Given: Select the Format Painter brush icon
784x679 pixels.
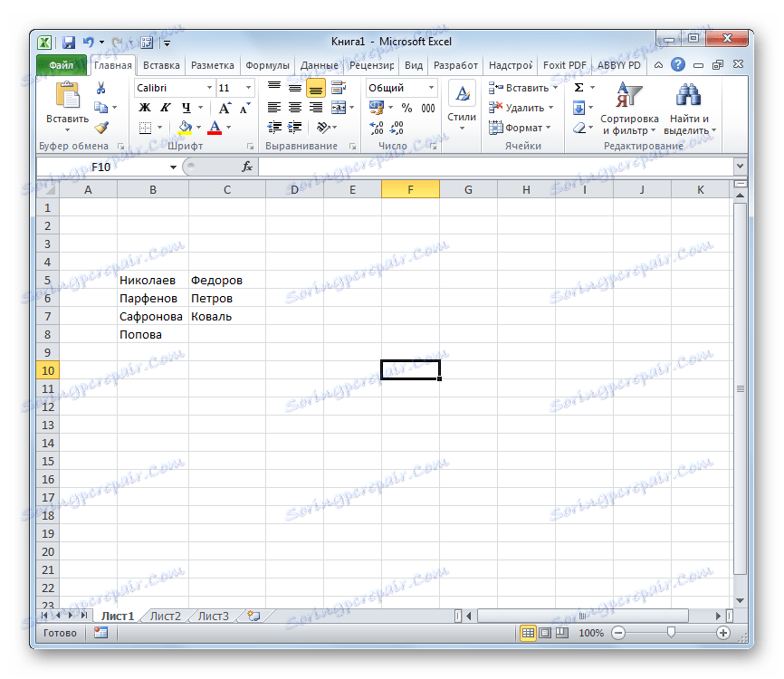Looking at the screenshot, I should [x=101, y=128].
